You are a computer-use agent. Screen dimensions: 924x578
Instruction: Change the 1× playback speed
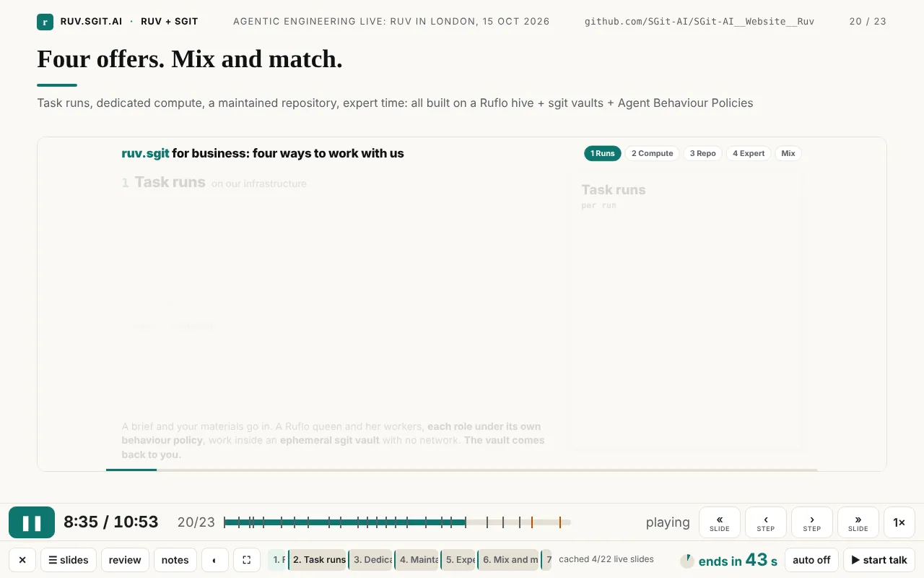pyautogui.click(x=899, y=522)
